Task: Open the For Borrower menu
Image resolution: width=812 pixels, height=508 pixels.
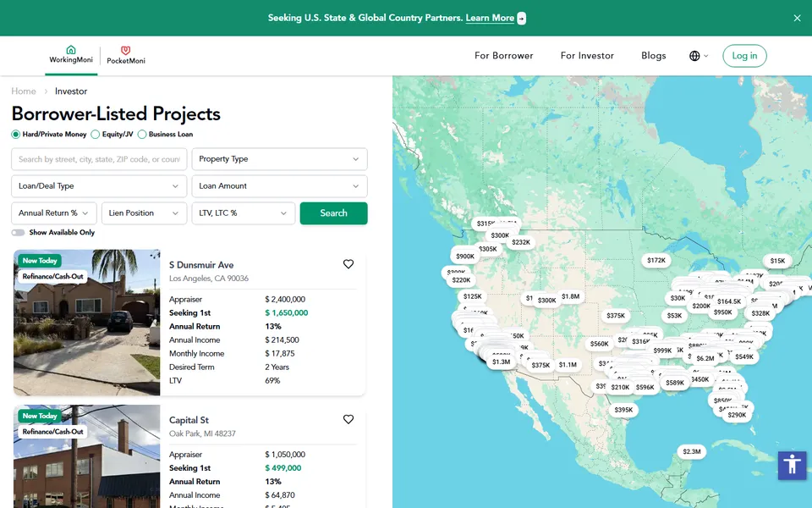Action: click(503, 56)
